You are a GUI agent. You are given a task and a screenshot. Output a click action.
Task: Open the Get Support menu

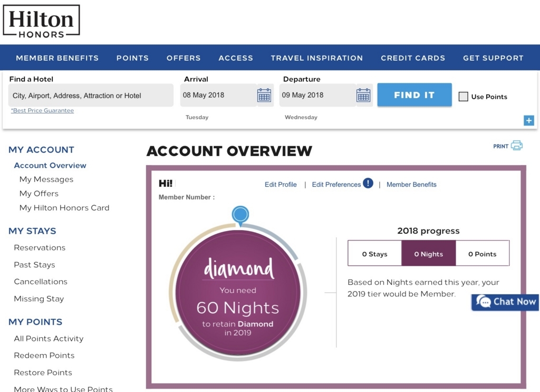coord(493,58)
